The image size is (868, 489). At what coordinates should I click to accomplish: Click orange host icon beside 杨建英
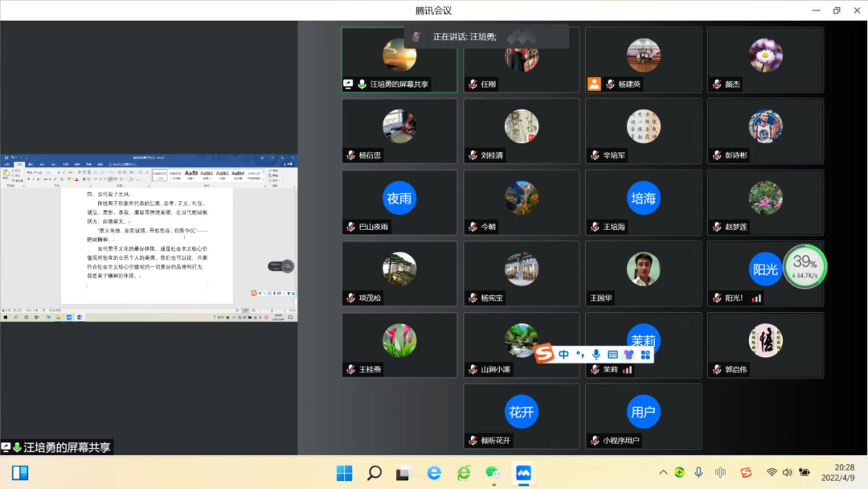tap(594, 84)
